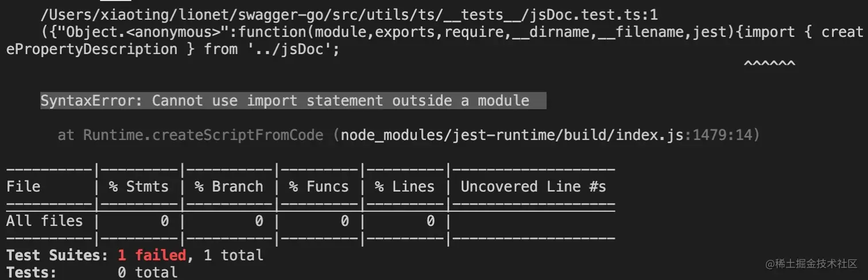This screenshot has height=280, width=868.
Task: Click the '0 total' tests count
Action: point(148,272)
